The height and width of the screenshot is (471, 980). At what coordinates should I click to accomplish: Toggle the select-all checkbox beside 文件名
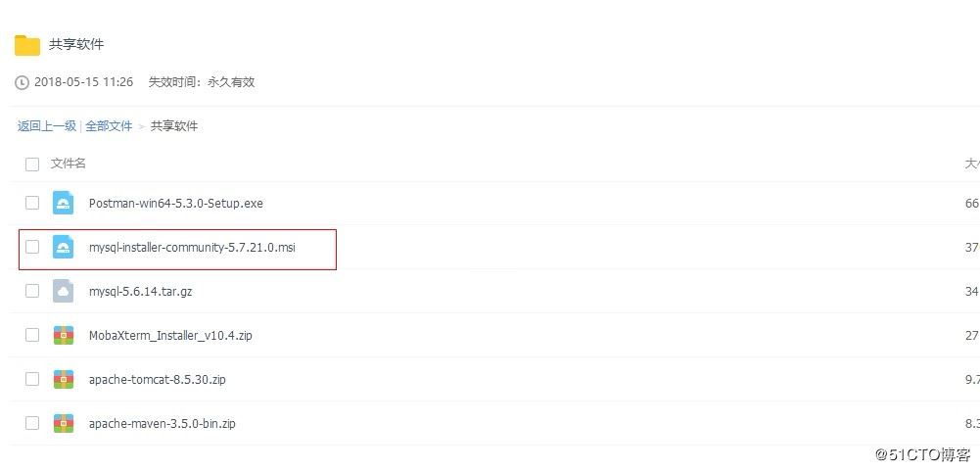(x=32, y=165)
